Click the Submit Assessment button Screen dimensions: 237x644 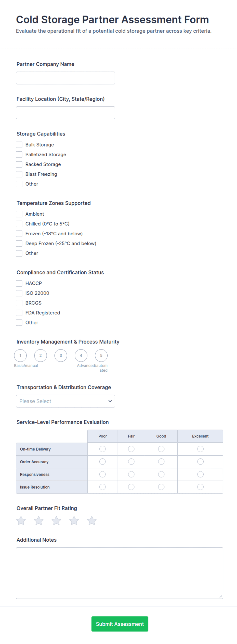120,624
